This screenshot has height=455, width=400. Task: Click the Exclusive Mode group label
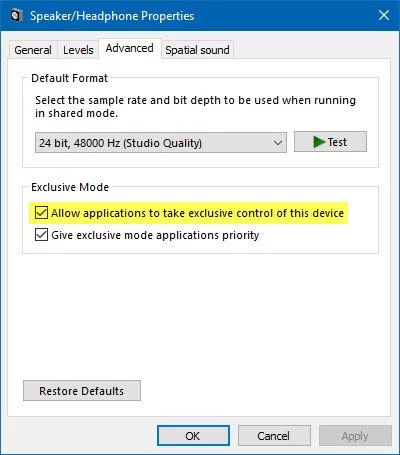pos(70,187)
